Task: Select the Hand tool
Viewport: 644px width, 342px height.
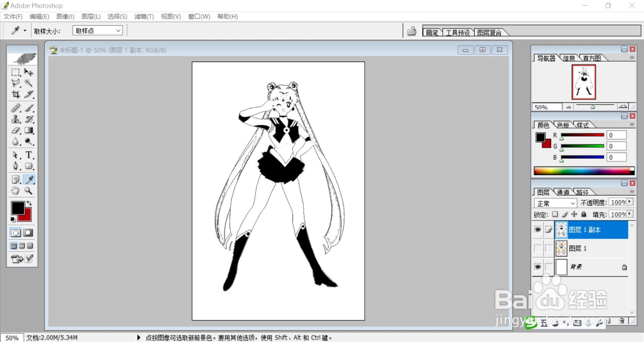Action: [16, 191]
